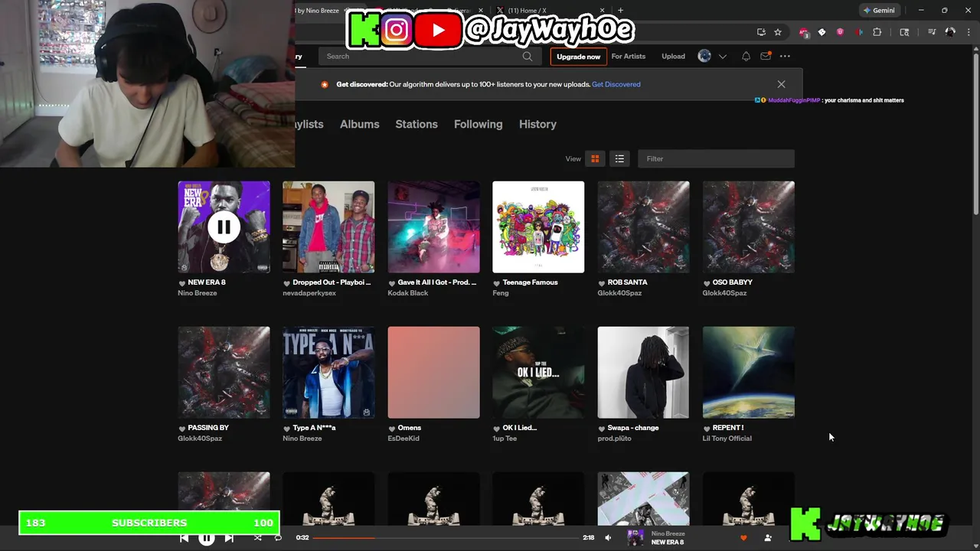Open the Omens pink cover
Image resolution: width=980 pixels, height=551 pixels.
pyautogui.click(x=433, y=373)
